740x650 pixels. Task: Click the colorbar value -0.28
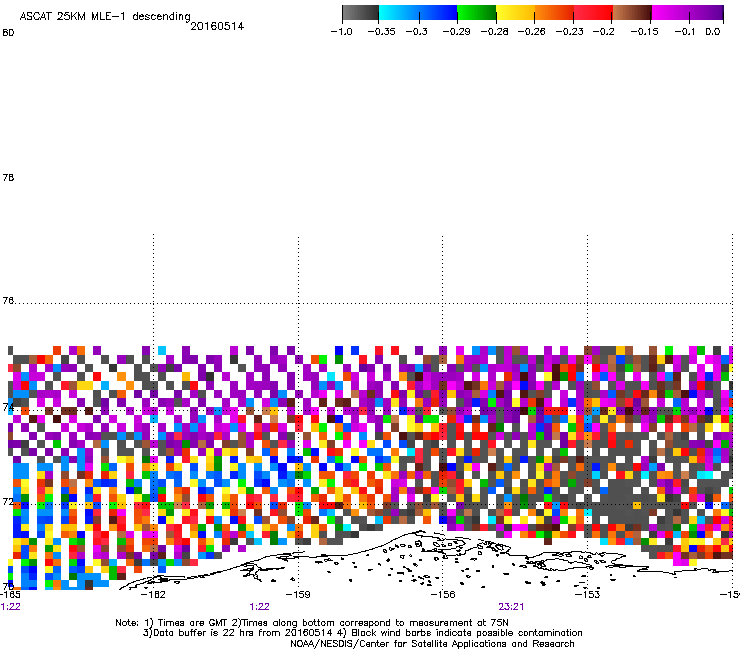(495, 32)
